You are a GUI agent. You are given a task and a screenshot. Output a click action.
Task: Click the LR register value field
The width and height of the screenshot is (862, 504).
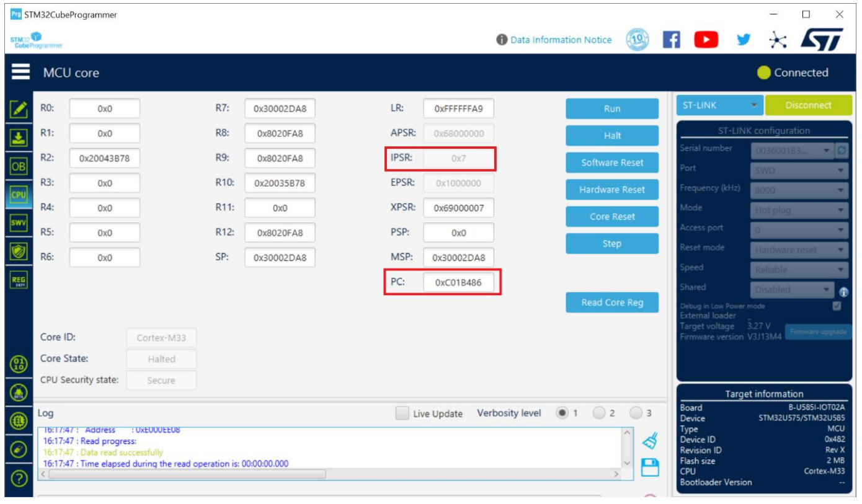tap(458, 108)
